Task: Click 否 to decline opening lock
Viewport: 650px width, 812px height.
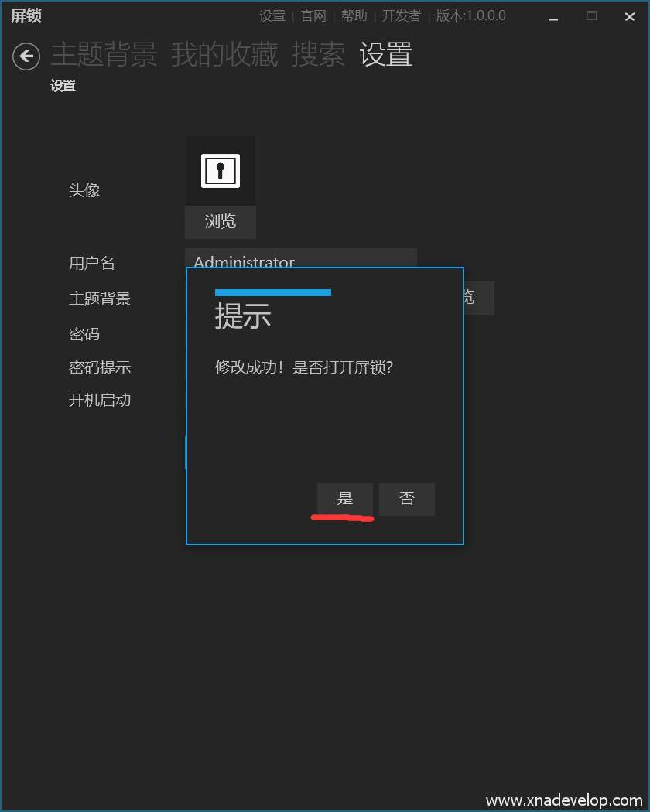Action: pyautogui.click(x=407, y=499)
